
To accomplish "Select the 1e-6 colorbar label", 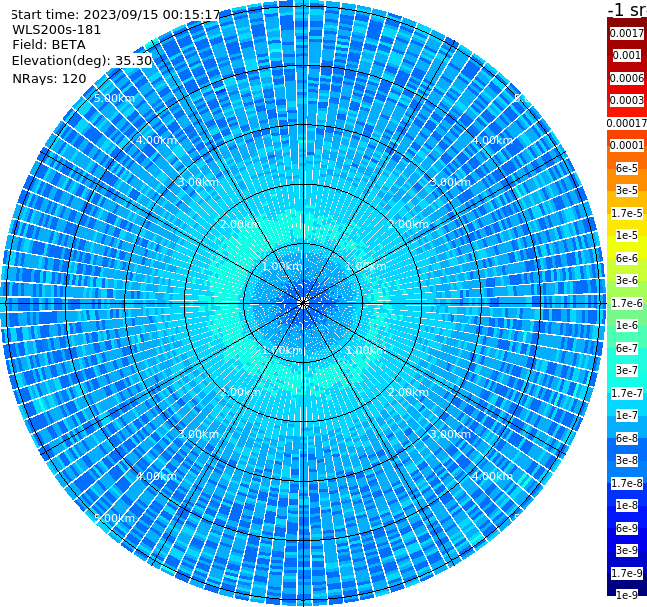I will (x=627, y=325).
